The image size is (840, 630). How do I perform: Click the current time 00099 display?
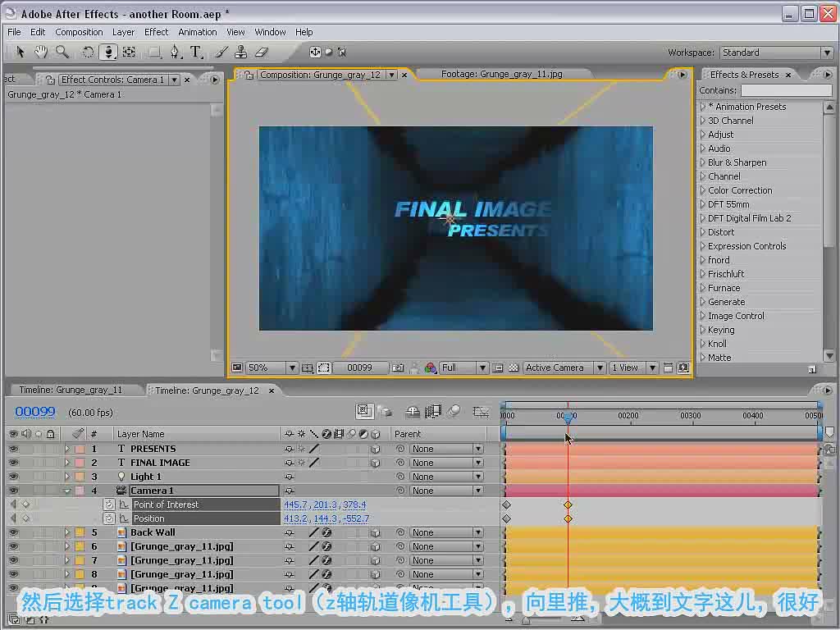pos(34,412)
